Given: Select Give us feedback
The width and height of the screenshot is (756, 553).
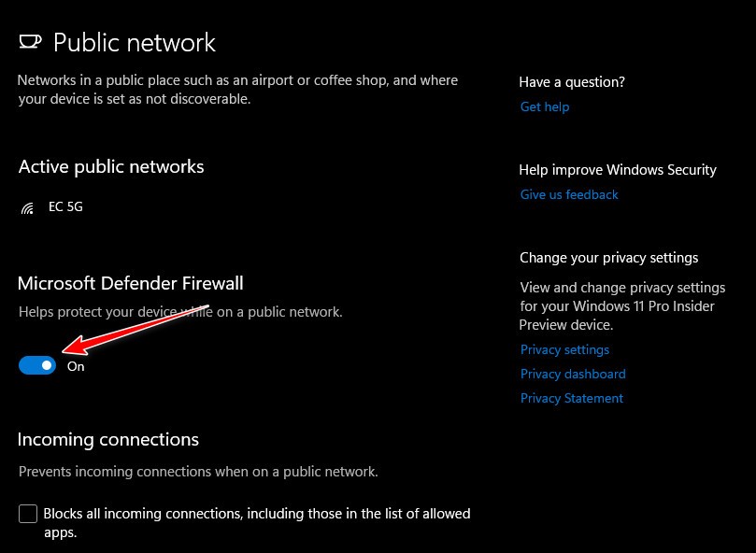Looking at the screenshot, I should pos(569,194).
